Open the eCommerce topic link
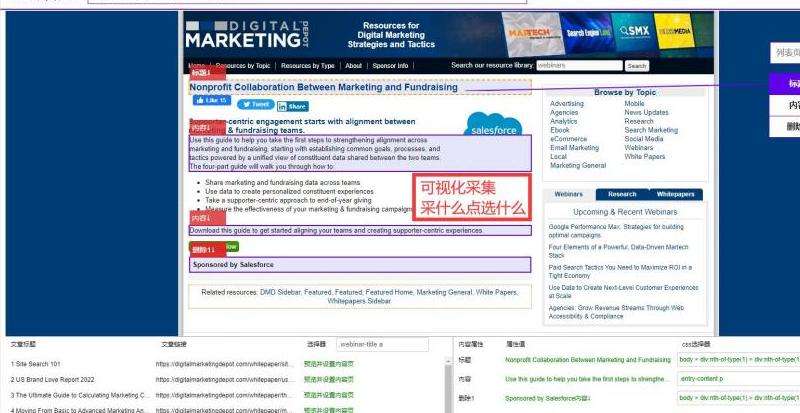This screenshot has width=800, height=413. click(568, 139)
